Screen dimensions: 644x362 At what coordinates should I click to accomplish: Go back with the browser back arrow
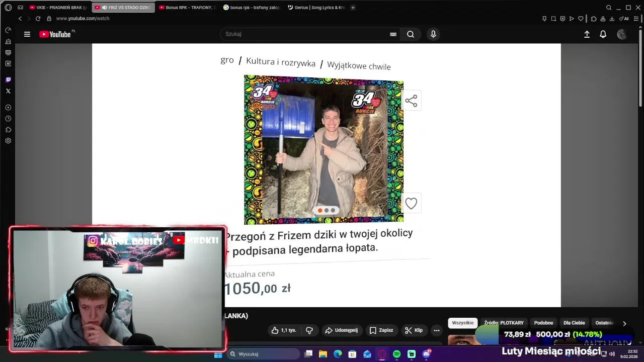click(x=20, y=19)
